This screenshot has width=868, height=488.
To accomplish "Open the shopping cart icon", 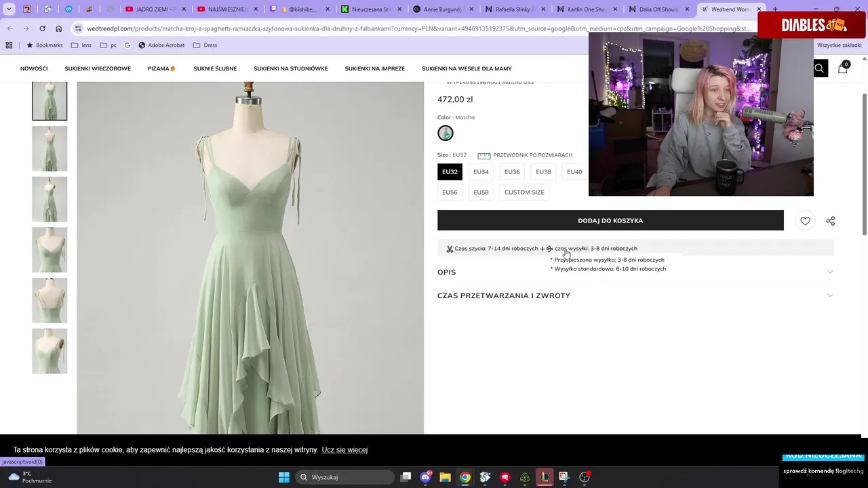I will [x=843, y=68].
